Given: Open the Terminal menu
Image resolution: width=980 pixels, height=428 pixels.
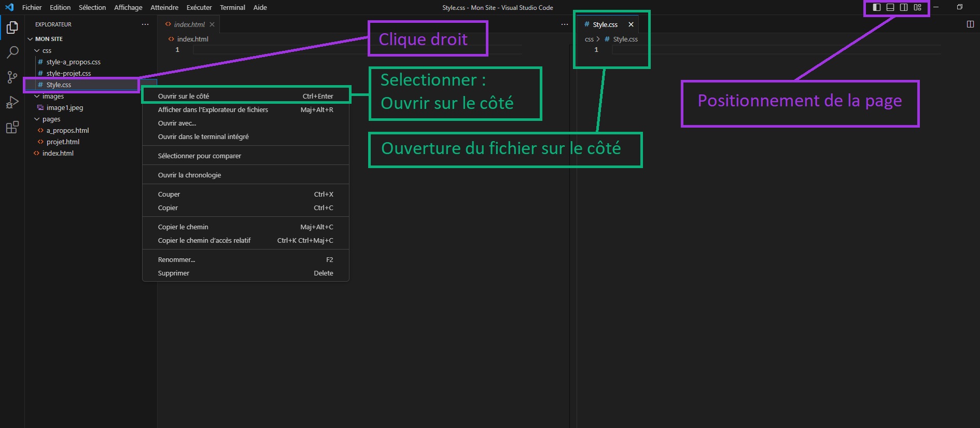Looking at the screenshot, I should click(x=232, y=7).
